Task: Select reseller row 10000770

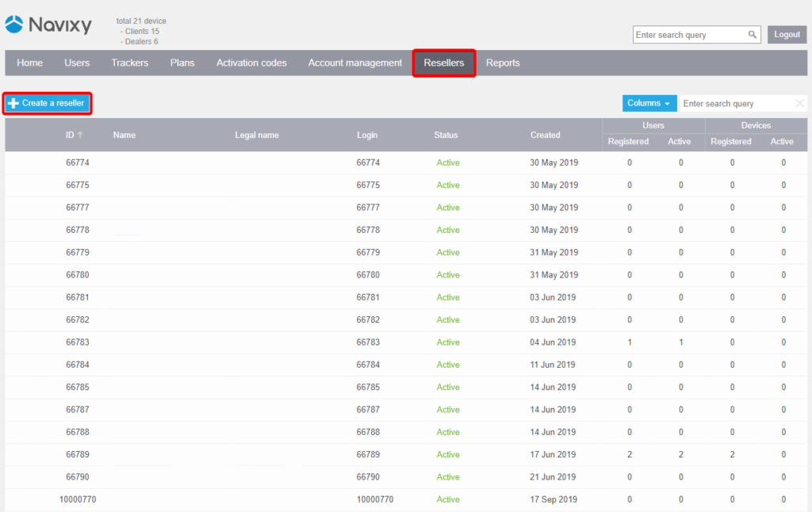Action: tap(406, 499)
